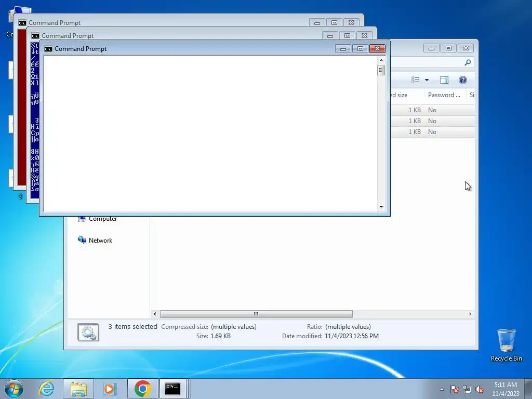This screenshot has width=532, height=399.
Task: Click the right arrow of Explorer's horizontal scrollbar
Action: [470, 314]
